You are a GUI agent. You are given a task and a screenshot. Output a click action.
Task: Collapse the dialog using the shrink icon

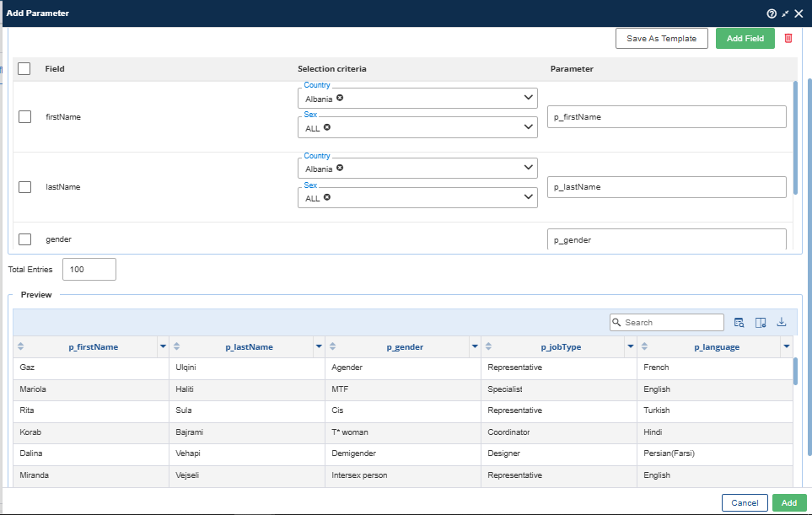(785, 13)
